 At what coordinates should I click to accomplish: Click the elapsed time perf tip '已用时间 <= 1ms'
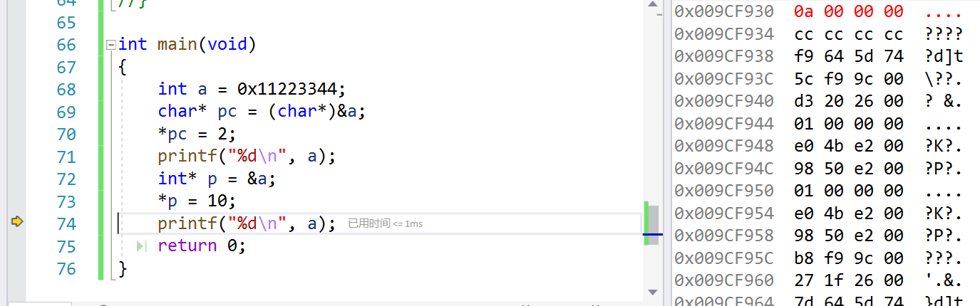(x=385, y=224)
